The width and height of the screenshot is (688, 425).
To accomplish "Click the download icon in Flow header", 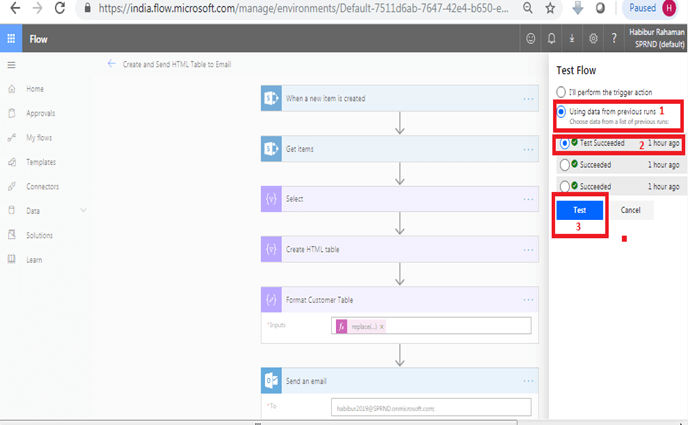I will (x=572, y=39).
